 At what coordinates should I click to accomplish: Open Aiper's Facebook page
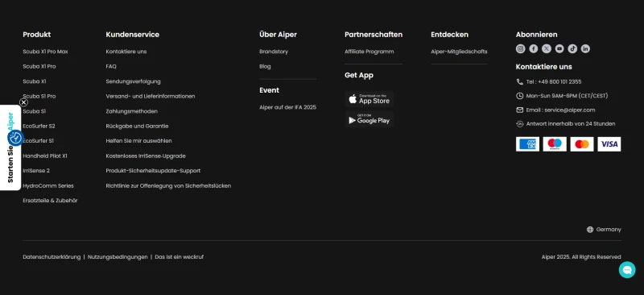pyautogui.click(x=534, y=49)
